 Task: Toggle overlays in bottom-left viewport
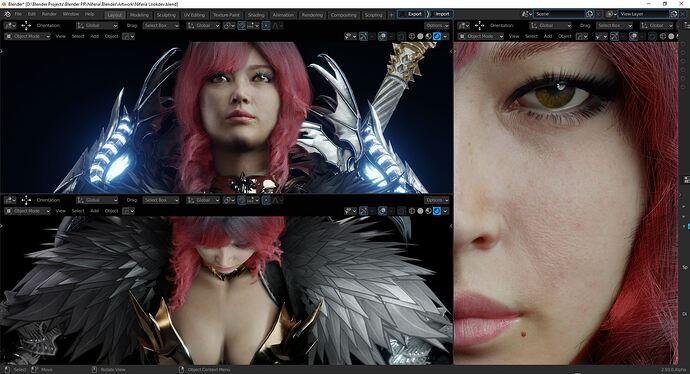(382, 211)
